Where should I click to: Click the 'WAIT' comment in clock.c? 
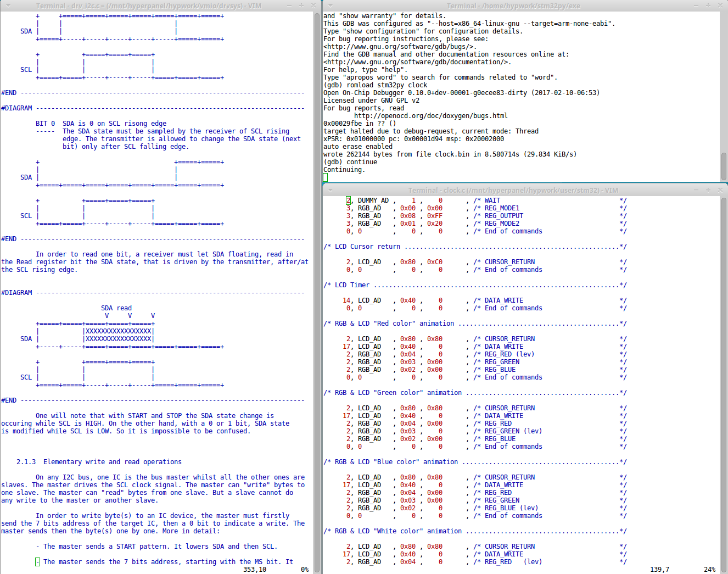492,200
